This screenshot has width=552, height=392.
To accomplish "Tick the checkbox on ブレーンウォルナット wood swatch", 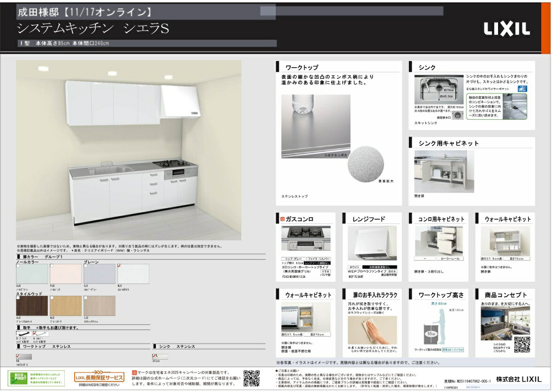I will (x=18, y=298).
